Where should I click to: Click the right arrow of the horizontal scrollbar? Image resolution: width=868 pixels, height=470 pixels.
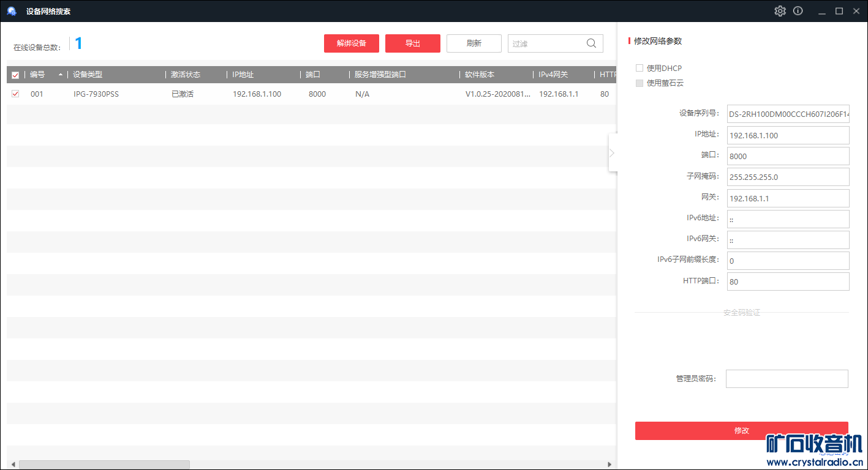609,464
